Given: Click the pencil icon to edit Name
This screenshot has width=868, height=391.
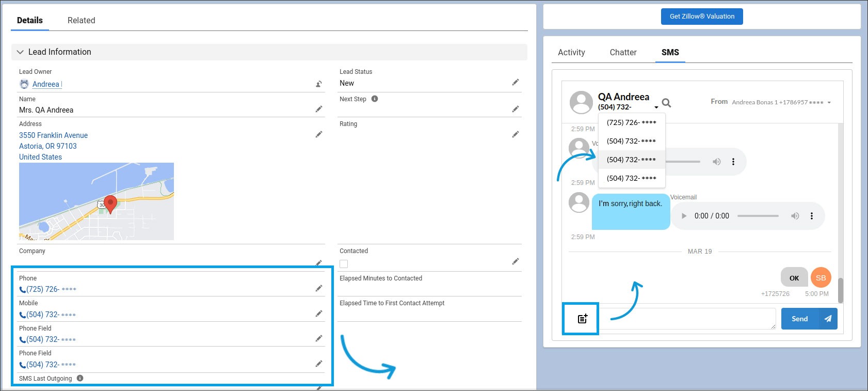Looking at the screenshot, I should point(319,109).
